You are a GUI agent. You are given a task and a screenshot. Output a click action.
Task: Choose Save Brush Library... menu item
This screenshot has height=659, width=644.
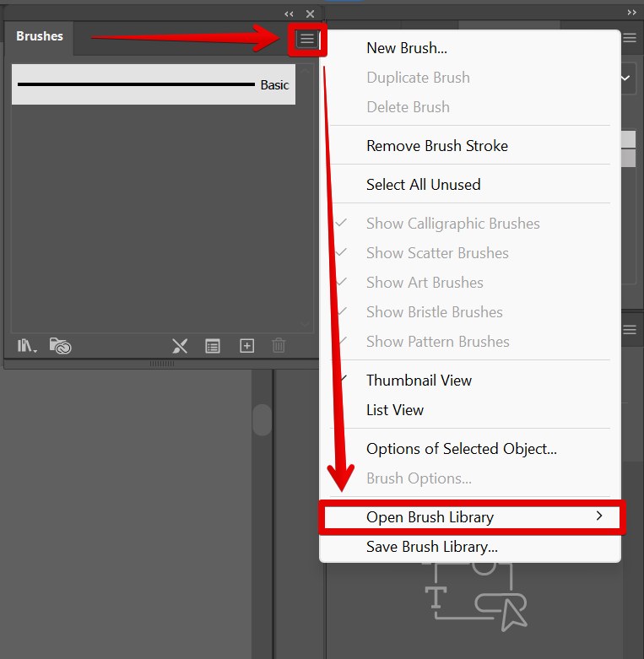(469, 547)
